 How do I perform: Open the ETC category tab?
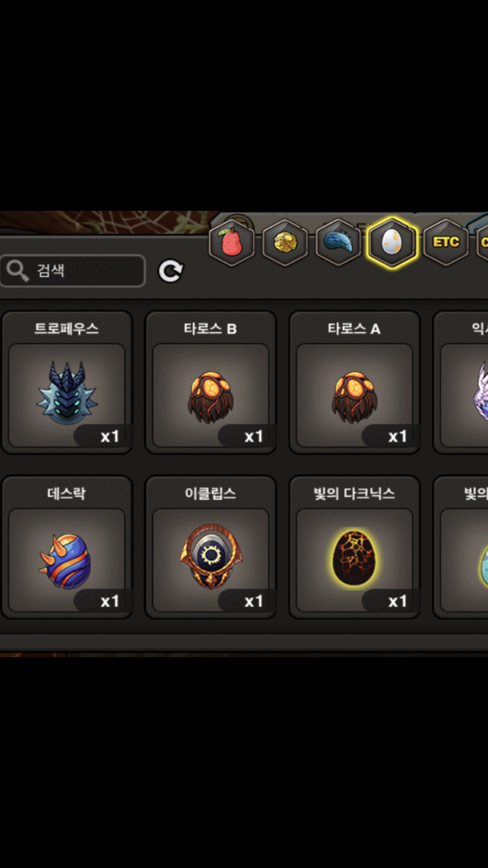(x=446, y=243)
